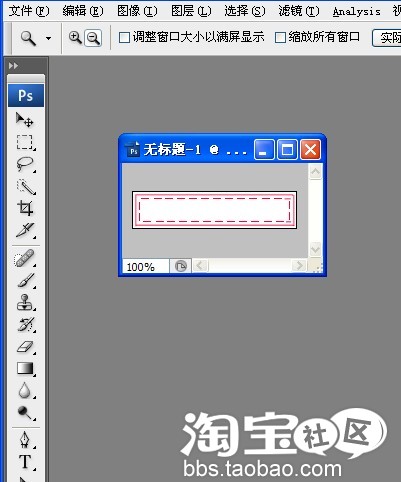401x482 pixels.
Task: Select the Crop tool
Action: coord(25,208)
